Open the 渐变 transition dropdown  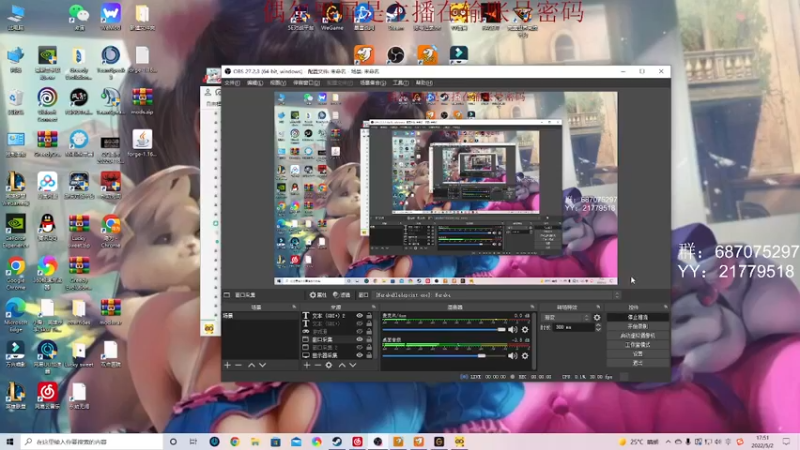[x=566, y=317]
